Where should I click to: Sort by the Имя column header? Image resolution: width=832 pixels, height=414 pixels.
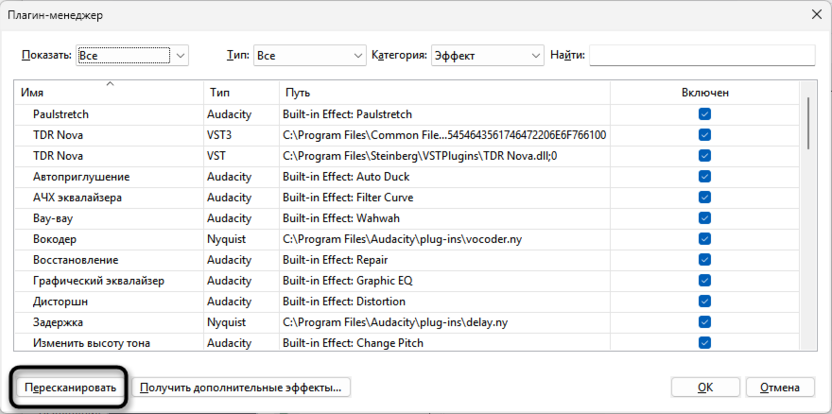tap(108, 92)
